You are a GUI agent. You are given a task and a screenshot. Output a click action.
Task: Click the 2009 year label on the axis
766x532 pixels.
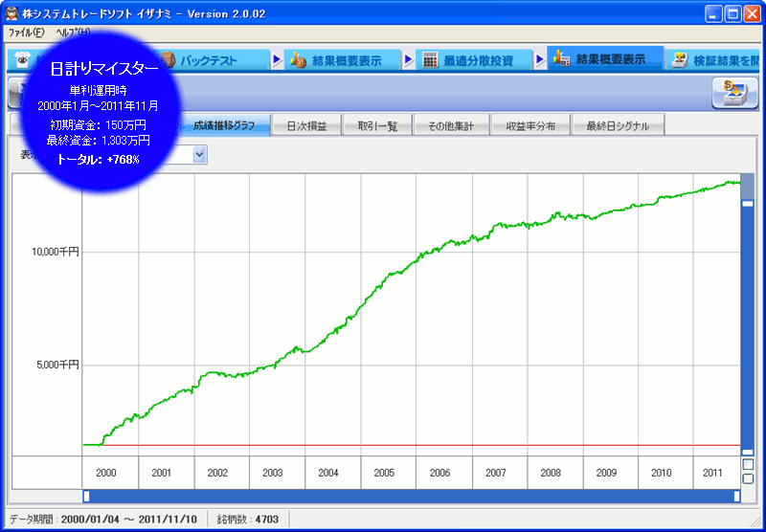coord(606,473)
